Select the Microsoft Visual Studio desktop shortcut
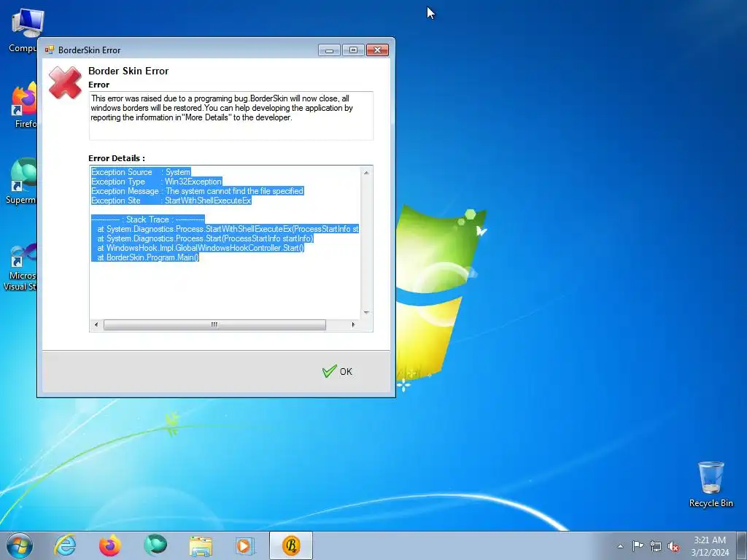Viewport: 747px width, 560px height. pos(20,267)
